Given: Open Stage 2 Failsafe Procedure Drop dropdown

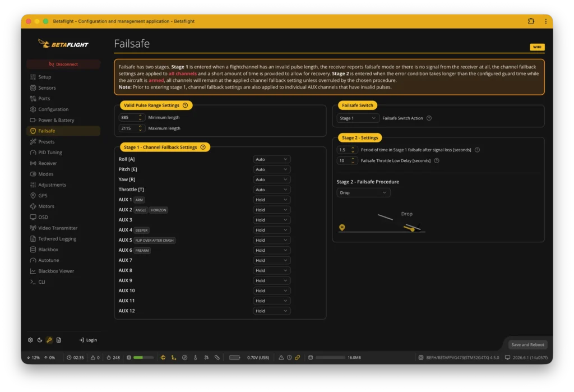Looking at the screenshot, I should click(x=363, y=193).
